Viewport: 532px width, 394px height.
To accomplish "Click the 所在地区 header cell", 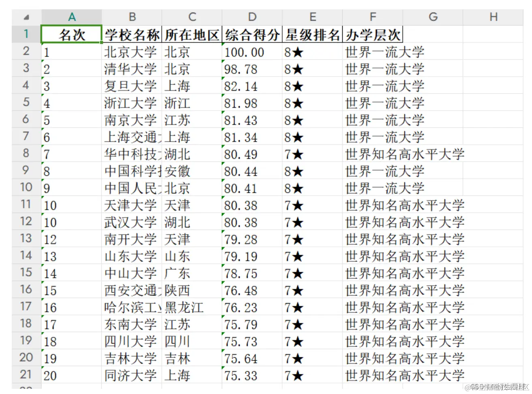I will (192, 34).
